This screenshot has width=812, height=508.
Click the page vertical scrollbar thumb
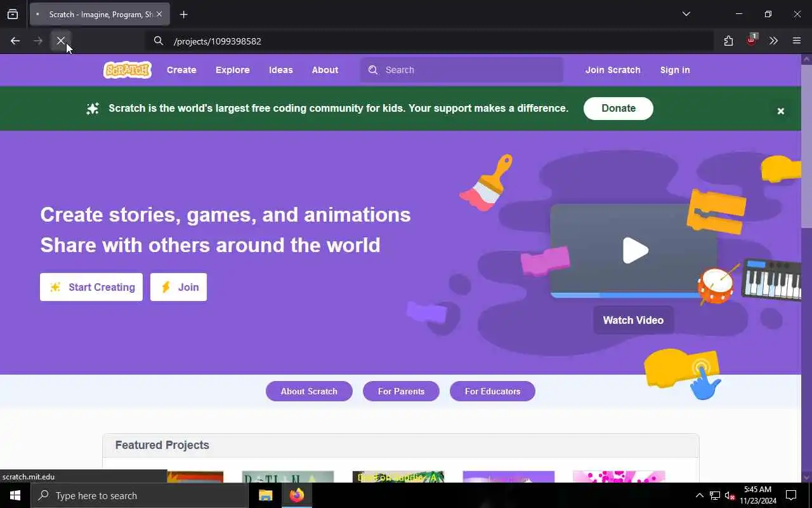(x=806, y=145)
